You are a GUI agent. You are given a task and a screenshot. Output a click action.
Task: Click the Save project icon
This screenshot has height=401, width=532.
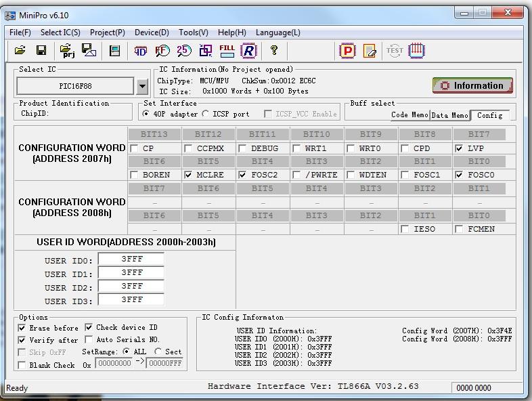(89, 50)
